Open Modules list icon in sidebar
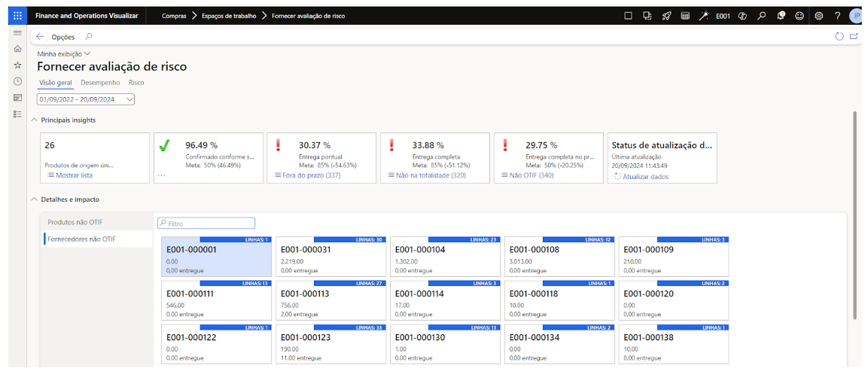The height and width of the screenshot is (374, 868). 17,114
